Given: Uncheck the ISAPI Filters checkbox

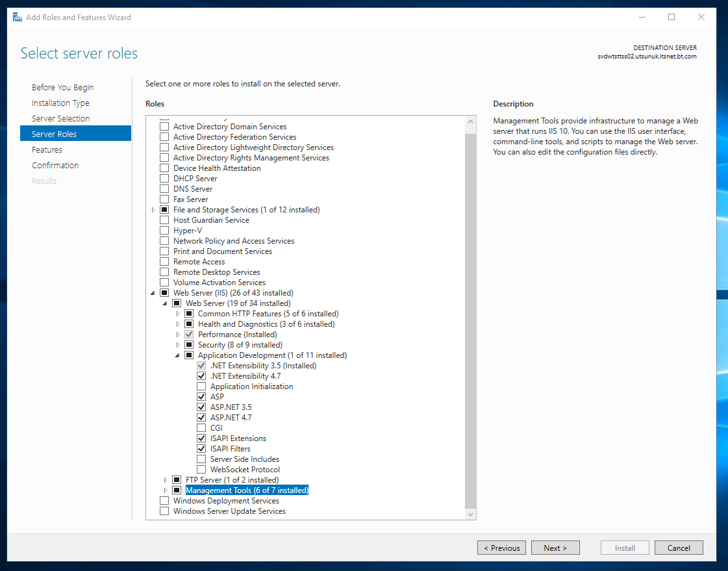Looking at the screenshot, I should pos(201,448).
